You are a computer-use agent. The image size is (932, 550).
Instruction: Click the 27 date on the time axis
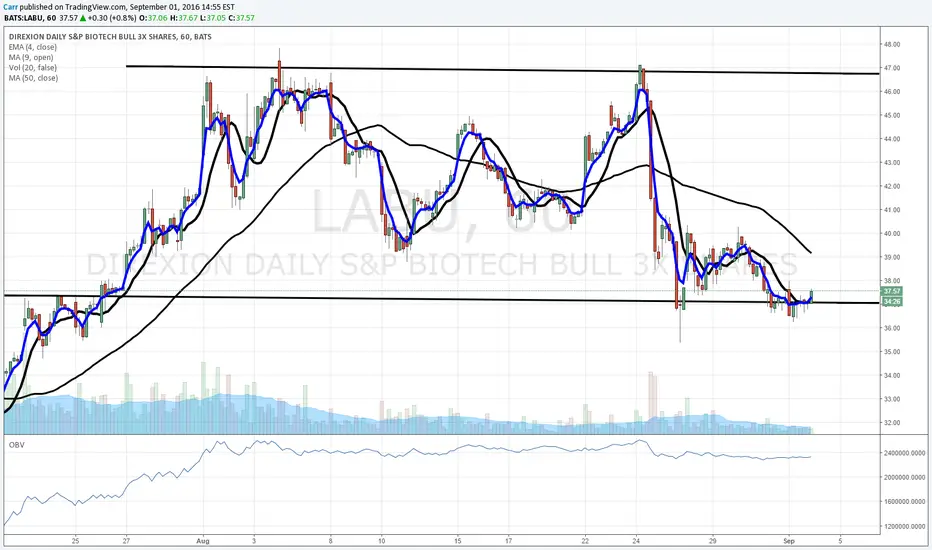[127, 541]
